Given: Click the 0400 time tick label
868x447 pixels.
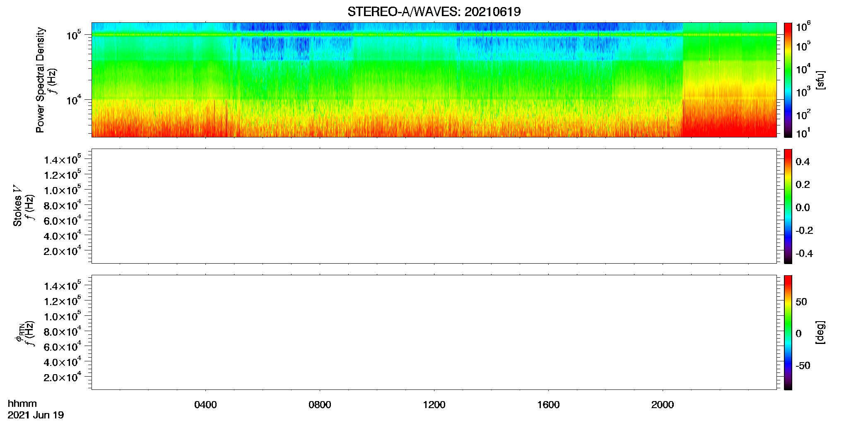Looking at the screenshot, I should click(x=205, y=405).
